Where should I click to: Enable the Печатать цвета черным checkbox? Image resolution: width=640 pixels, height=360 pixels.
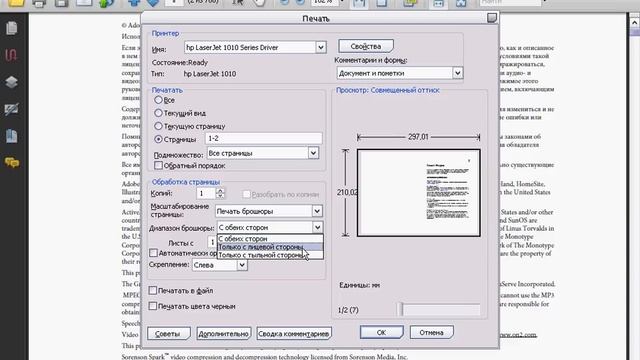coord(153,306)
